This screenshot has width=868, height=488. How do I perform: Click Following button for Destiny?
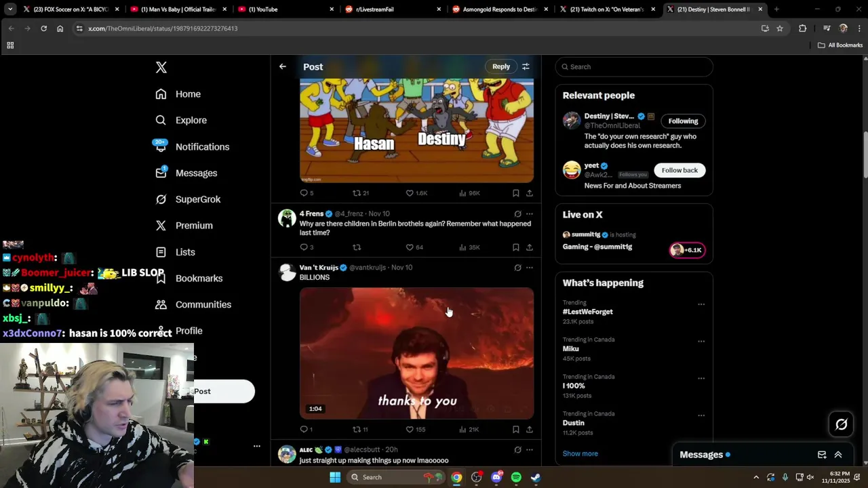point(683,121)
